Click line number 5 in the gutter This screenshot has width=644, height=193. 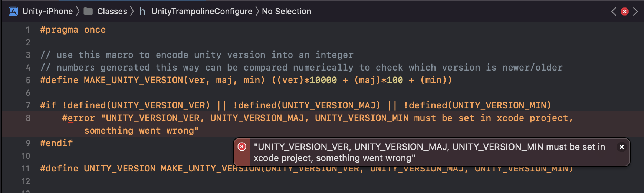tap(28, 80)
